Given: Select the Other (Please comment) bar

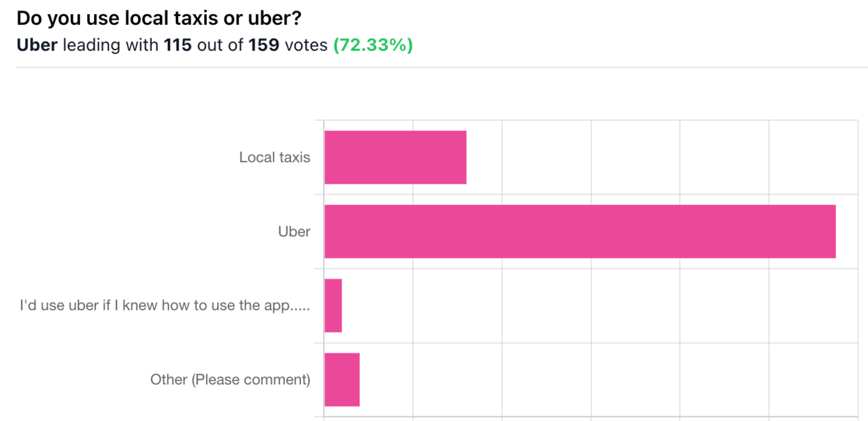Looking at the screenshot, I should pos(342,379).
